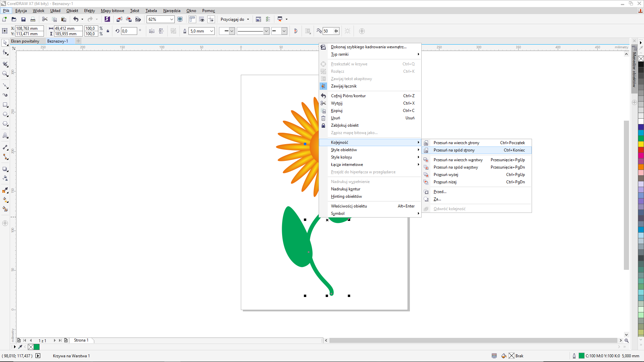Click the Export to PDF icon
The width and height of the screenshot is (644, 362).
(138, 19)
